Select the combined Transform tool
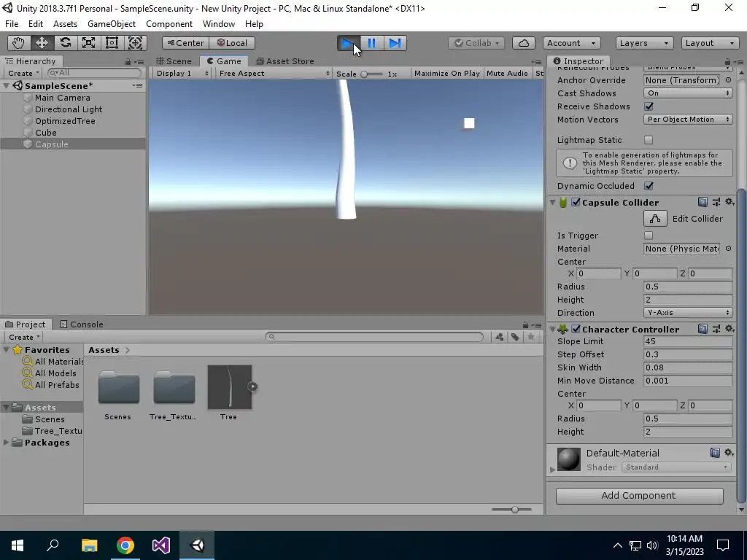The image size is (747, 560). (135, 43)
